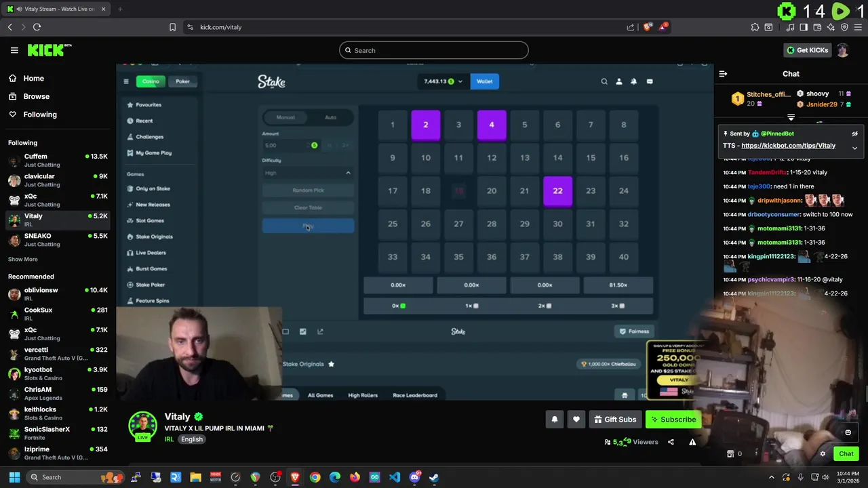
Task: Open vercetti's Grand Theft Auto stream
Action: pyautogui.click(x=58, y=354)
